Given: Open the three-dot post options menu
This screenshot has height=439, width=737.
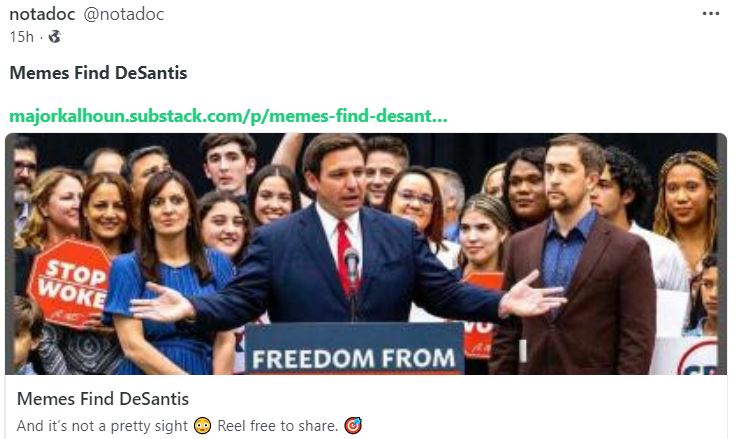Looking at the screenshot, I should (x=711, y=14).
